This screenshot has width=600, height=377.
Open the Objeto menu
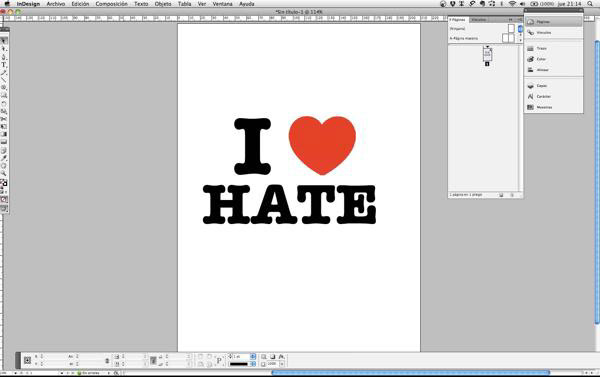click(163, 4)
